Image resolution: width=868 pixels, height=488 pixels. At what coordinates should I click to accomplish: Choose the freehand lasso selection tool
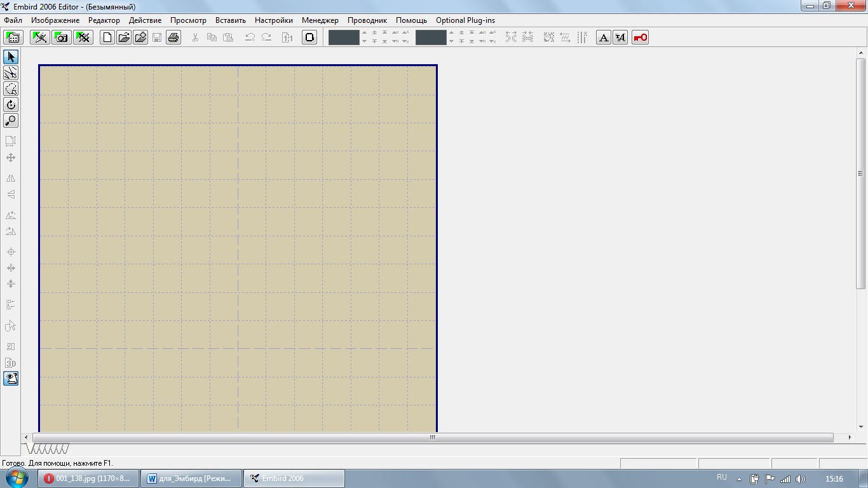(11, 89)
